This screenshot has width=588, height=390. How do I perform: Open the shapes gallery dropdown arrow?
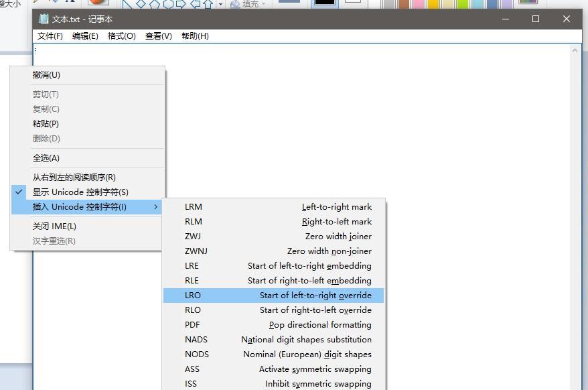[x=220, y=4]
